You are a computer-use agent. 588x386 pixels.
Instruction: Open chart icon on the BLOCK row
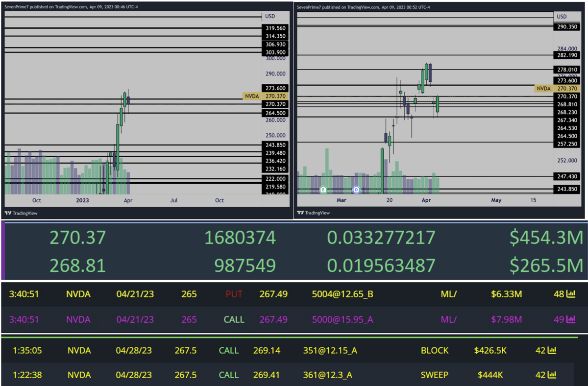(552, 351)
